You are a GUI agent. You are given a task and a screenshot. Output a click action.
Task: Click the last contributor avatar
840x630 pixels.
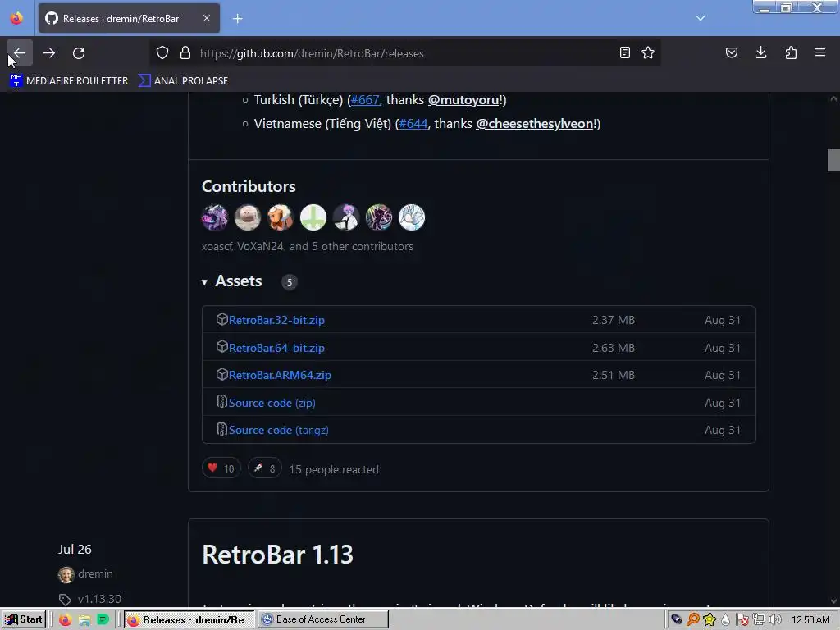click(412, 217)
